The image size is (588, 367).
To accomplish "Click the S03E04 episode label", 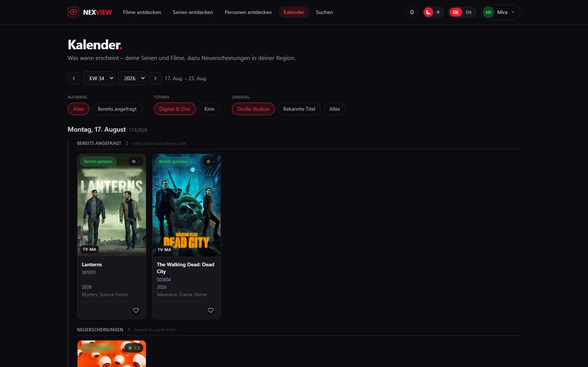I will (164, 280).
